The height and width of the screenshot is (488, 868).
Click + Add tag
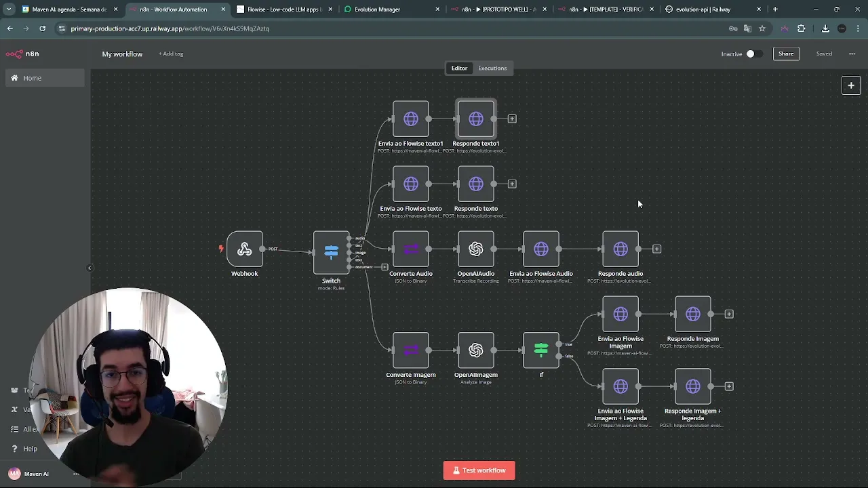(171, 54)
